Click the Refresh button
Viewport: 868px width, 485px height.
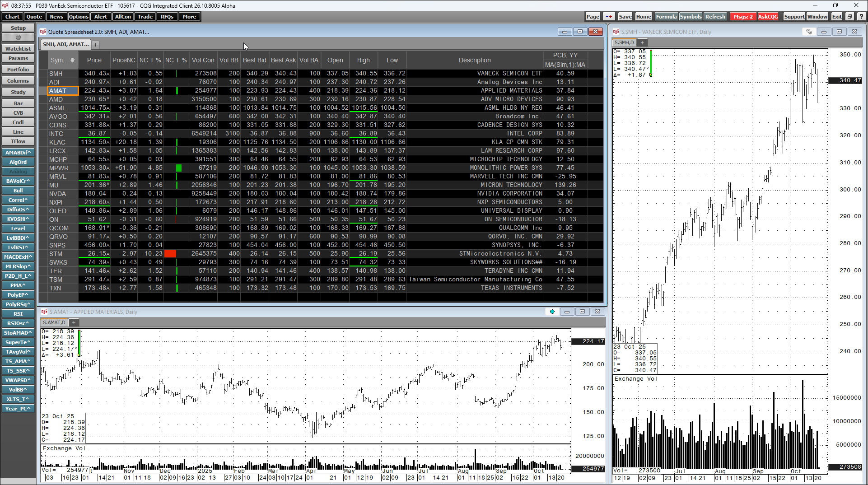pos(715,17)
